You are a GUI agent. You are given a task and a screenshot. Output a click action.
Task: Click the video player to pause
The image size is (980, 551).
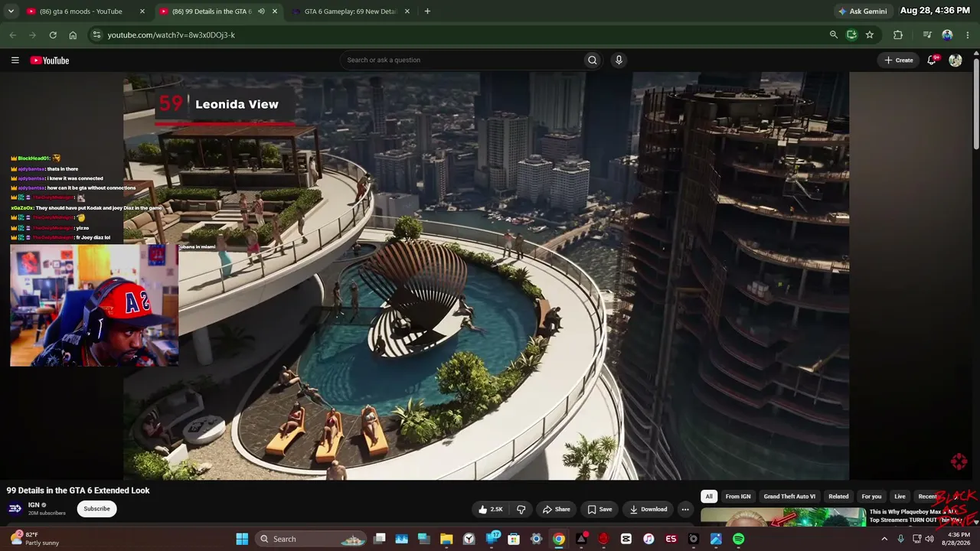click(486, 276)
